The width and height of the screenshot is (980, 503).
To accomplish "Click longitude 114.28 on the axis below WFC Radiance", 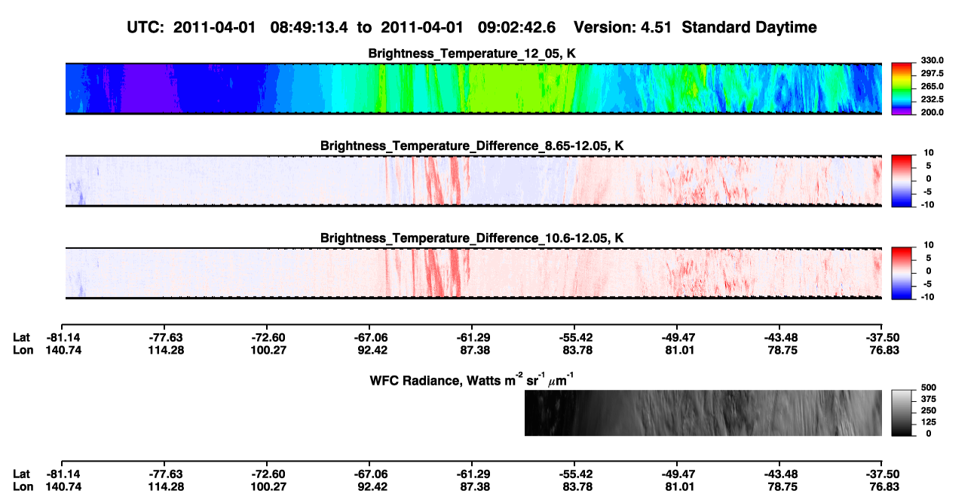I will click(165, 486).
